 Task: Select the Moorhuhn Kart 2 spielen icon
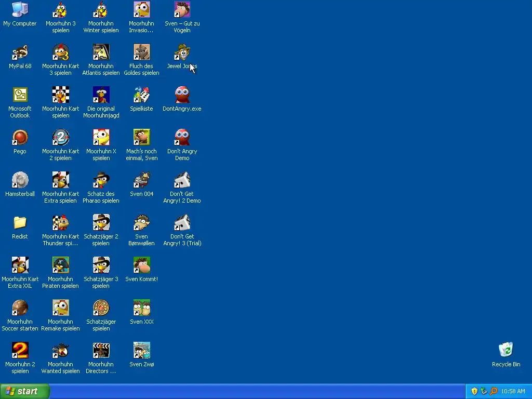[x=60, y=137]
